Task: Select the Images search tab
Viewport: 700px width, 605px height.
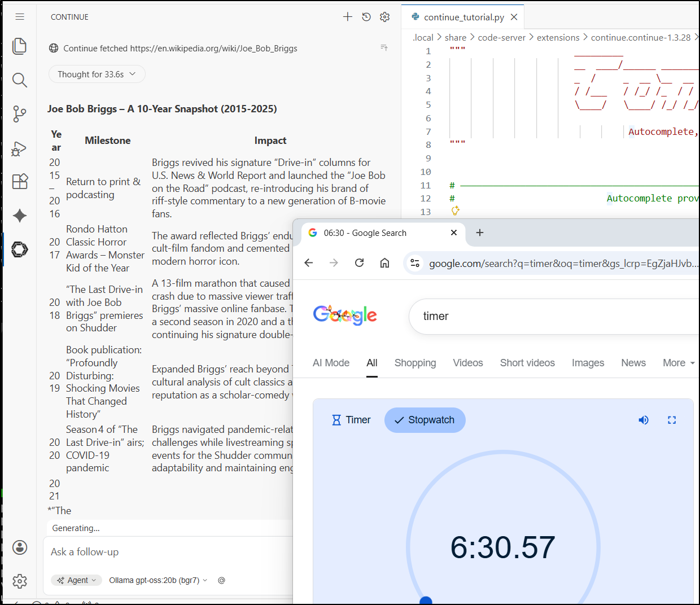Action: tap(588, 363)
